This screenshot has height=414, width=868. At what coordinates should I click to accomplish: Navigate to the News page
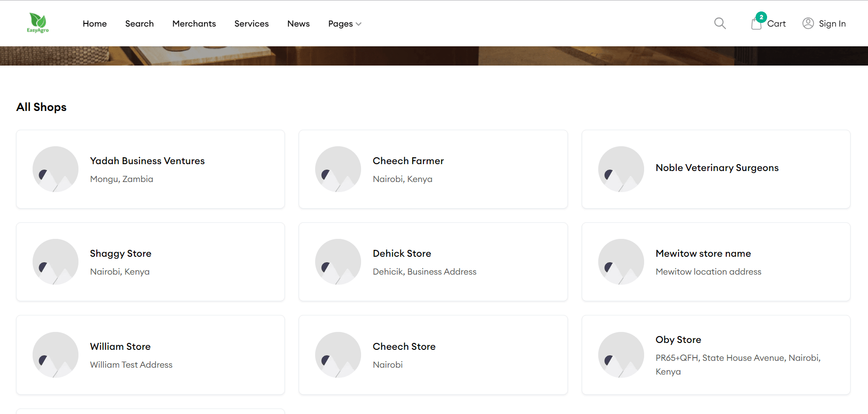tap(298, 24)
